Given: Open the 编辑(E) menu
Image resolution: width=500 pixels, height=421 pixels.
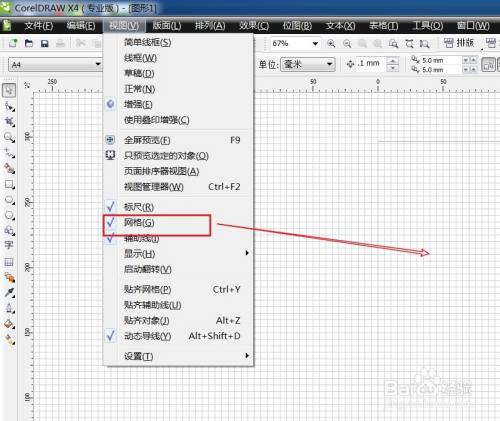Looking at the screenshot, I should (x=81, y=26).
